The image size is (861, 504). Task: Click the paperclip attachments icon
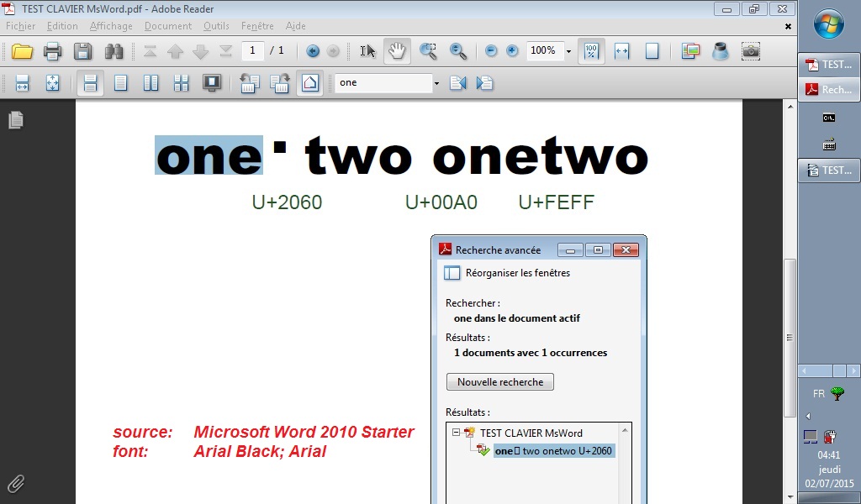[15, 483]
